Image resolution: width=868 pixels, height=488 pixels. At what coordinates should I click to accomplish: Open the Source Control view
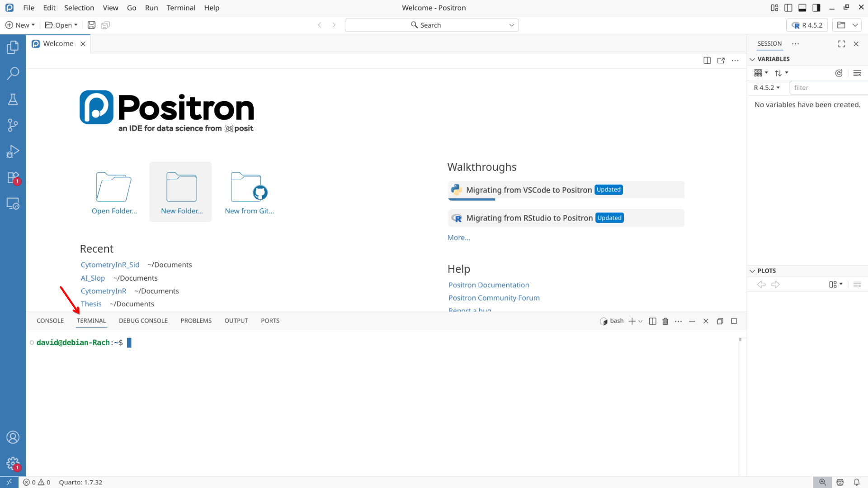pyautogui.click(x=13, y=125)
